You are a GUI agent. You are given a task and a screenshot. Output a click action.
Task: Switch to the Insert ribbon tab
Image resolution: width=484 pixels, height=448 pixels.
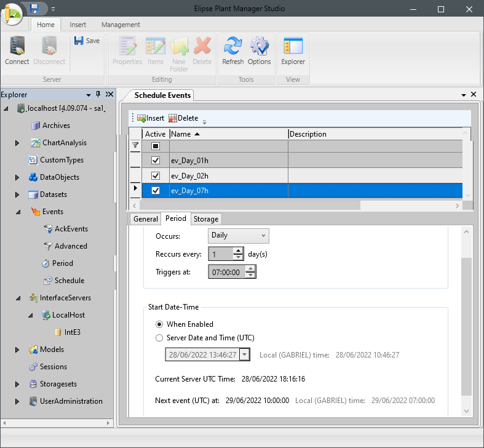[77, 25]
